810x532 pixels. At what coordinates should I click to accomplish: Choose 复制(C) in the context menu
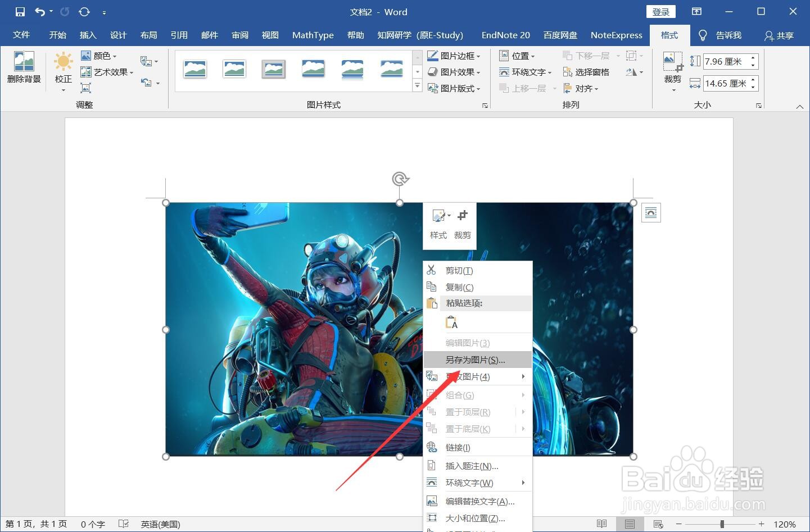point(478,287)
